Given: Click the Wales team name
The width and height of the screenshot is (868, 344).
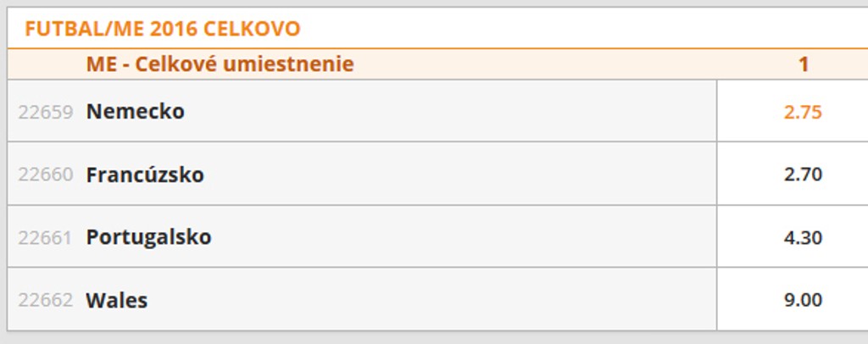Looking at the screenshot, I should [x=116, y=300].
